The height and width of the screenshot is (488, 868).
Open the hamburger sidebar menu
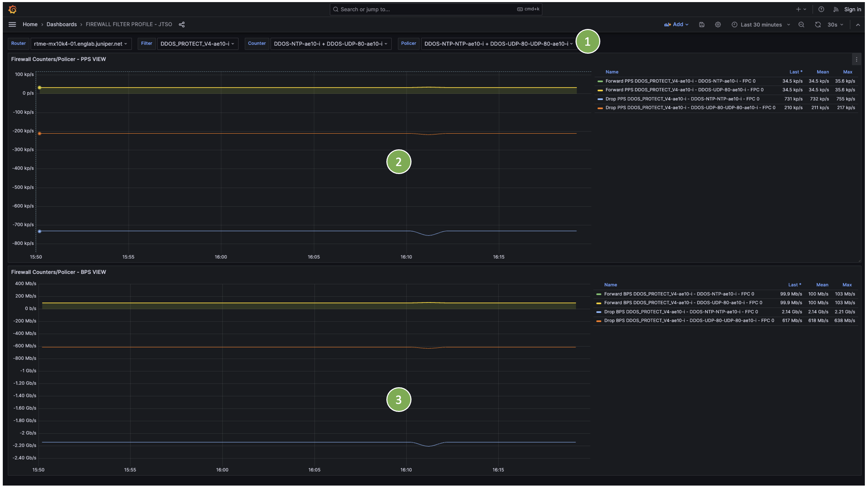12,24
